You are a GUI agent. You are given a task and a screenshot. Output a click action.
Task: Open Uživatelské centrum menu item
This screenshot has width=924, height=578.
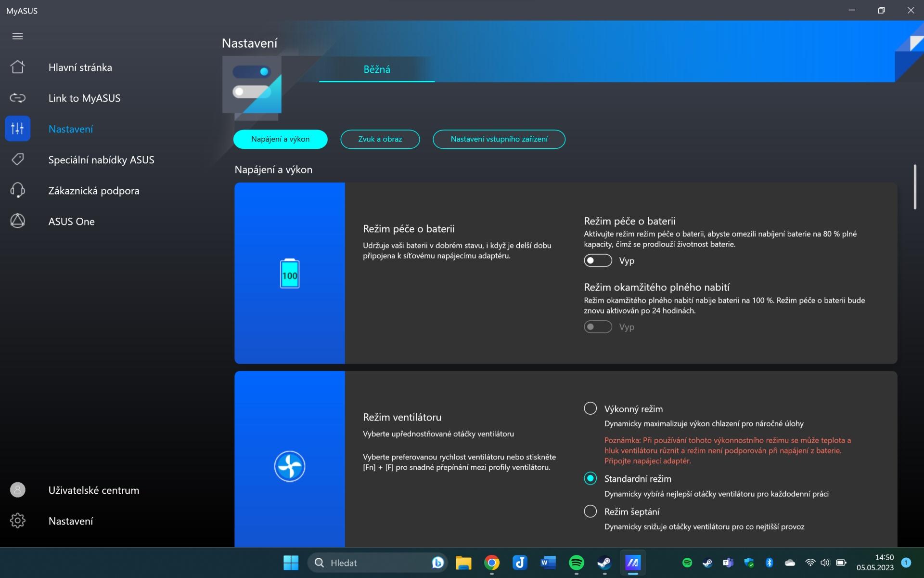click(94, 490)
